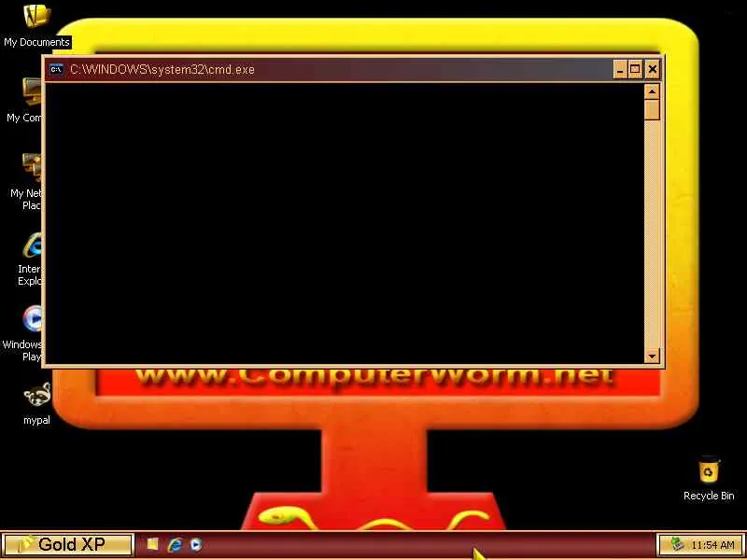Click inside the cmd console area
The height and width of the screenshot is (560, 747).
(345, 223)
